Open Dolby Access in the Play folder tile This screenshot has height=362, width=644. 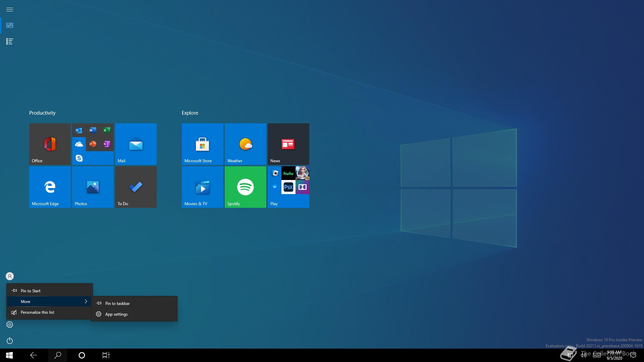pos(302,187)
